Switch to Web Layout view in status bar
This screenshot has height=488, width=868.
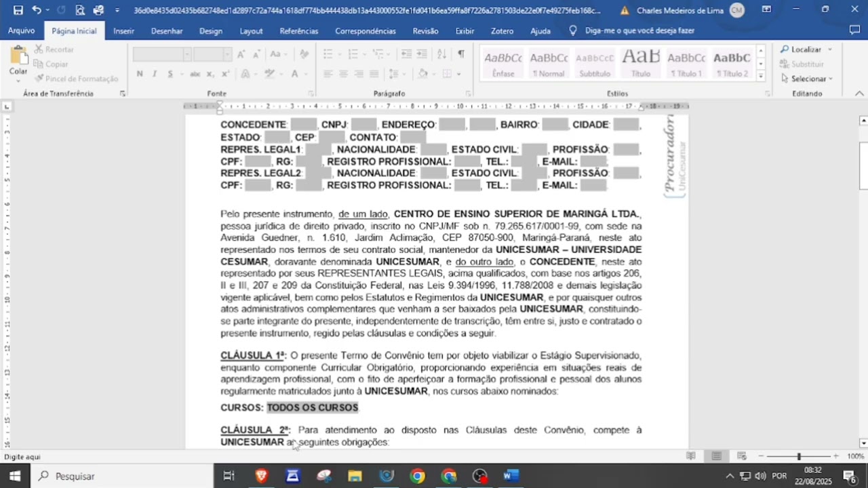[742, 456]
